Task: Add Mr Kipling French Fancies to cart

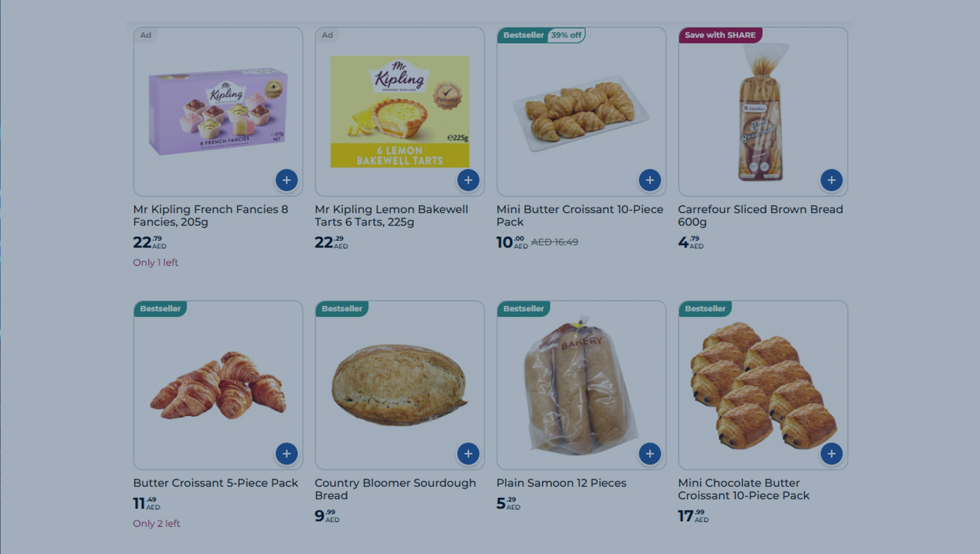Action: (287, 180)
